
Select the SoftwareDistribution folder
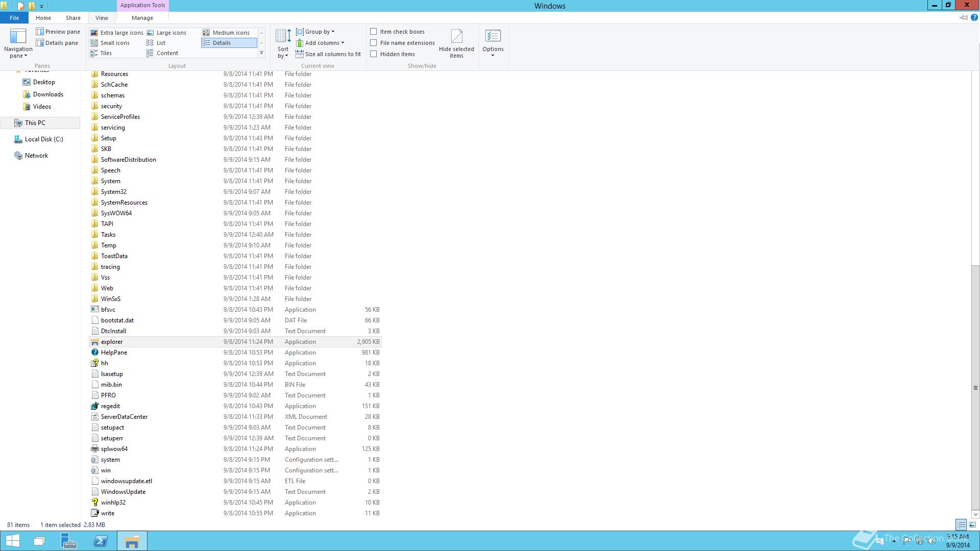point(235,160)
